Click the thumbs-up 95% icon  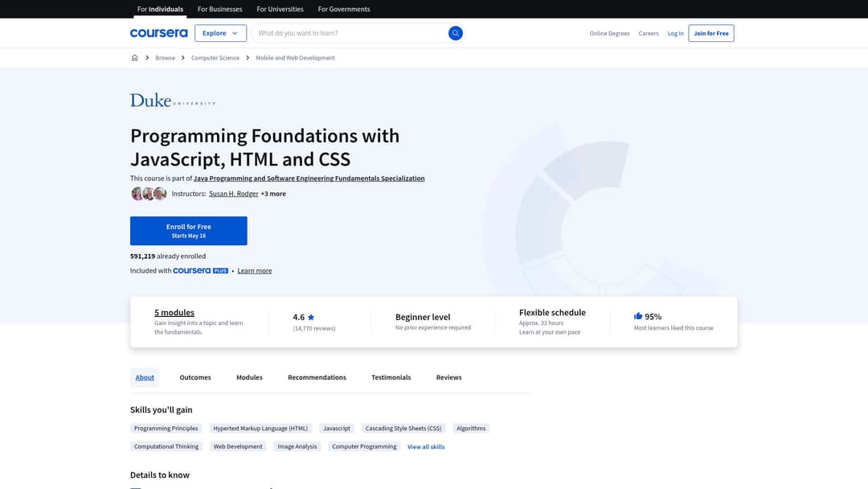(637, 316)
